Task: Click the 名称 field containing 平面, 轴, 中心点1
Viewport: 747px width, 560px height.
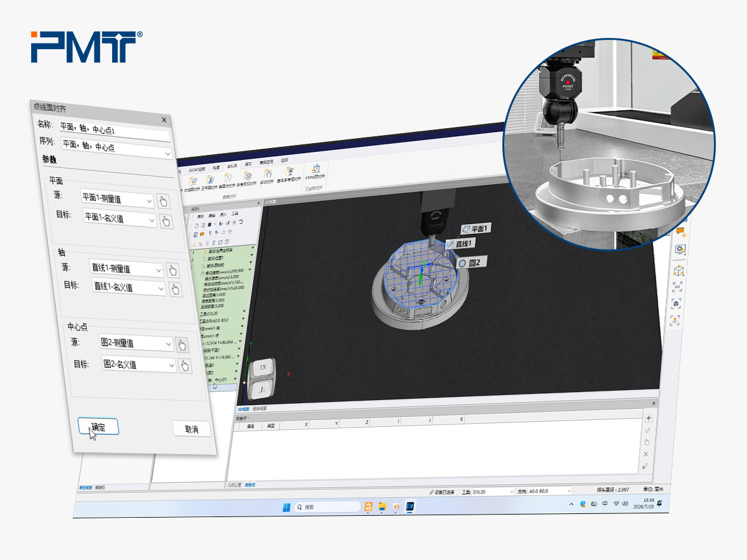Action: (115, 131)
